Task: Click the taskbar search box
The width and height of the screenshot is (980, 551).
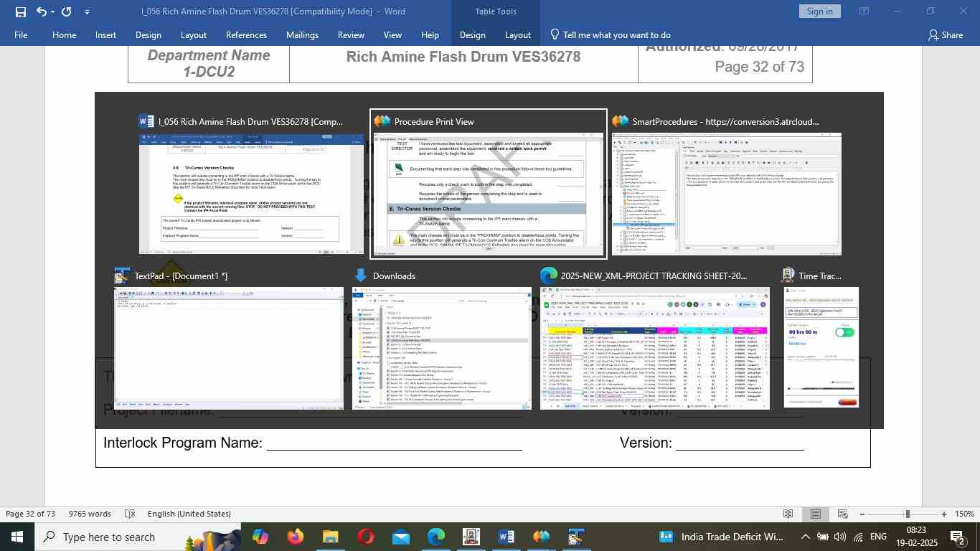Action: pos(138,537)
